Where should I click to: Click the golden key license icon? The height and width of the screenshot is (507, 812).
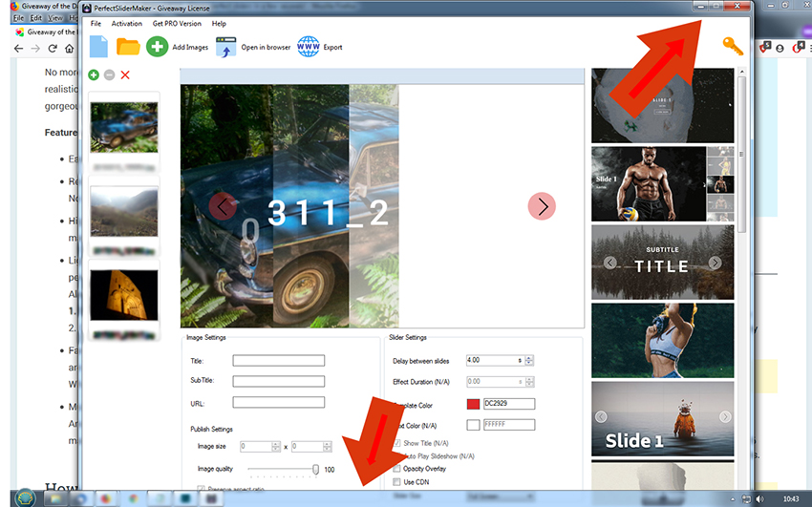(x=733, y=46)
